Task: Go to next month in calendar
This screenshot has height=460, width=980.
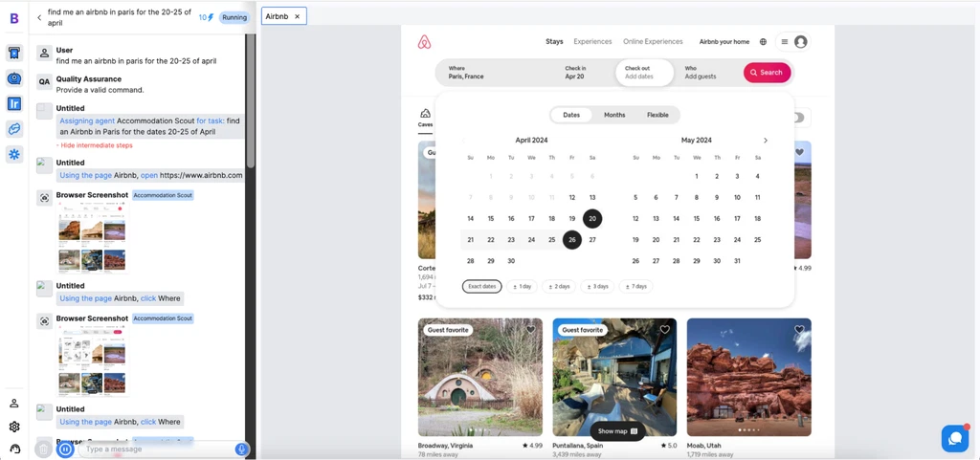Action: pos(765,141)
